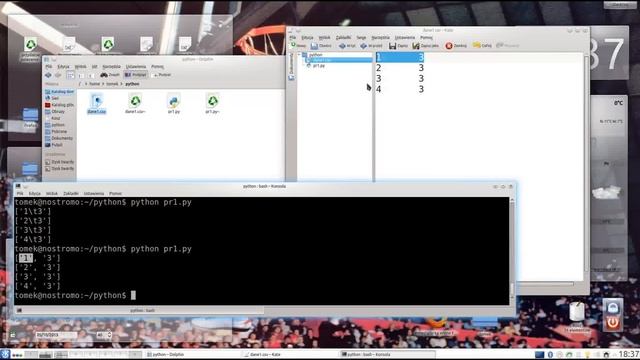Open Zakładki menu in Kate

(343, 38)
